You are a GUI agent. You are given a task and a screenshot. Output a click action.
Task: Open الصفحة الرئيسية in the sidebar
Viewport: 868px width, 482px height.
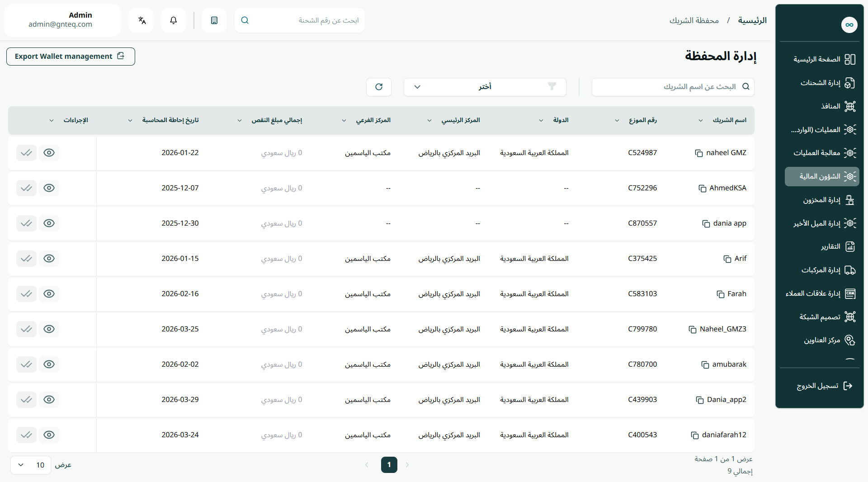(822, 59)
